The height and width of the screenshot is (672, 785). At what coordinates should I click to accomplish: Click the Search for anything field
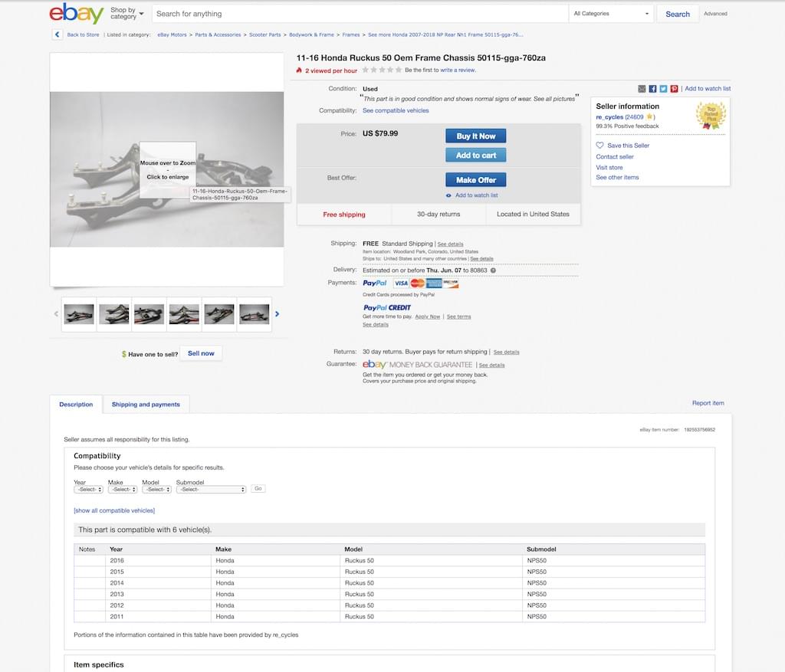click(x=360, y=14)
